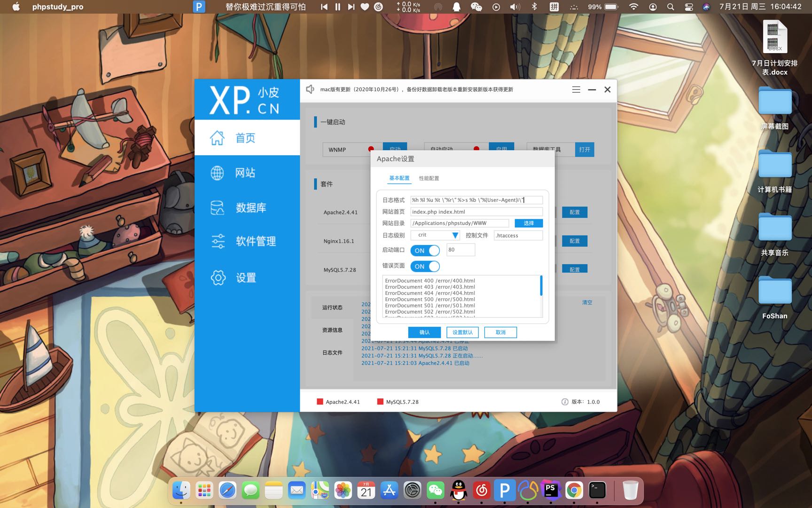This screenshot has width=812, height=508.
Task: Click the 清空 log link
Action: point(587,302)
